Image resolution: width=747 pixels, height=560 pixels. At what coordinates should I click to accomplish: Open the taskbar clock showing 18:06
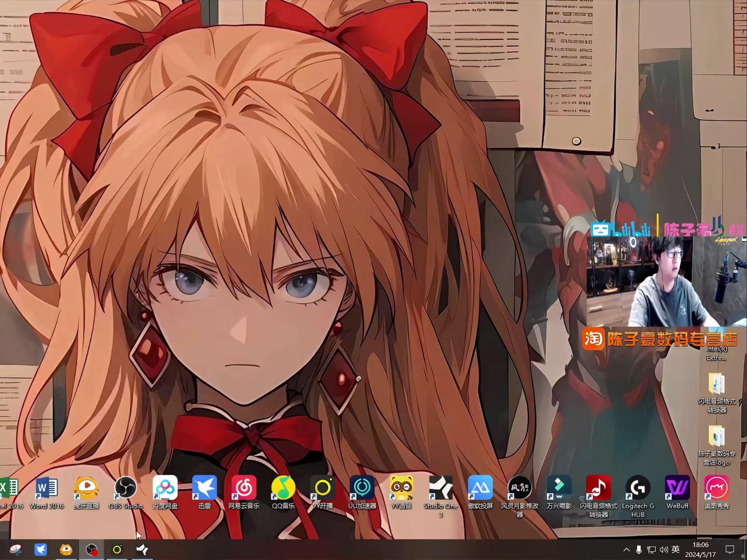(x=700, y=550)
